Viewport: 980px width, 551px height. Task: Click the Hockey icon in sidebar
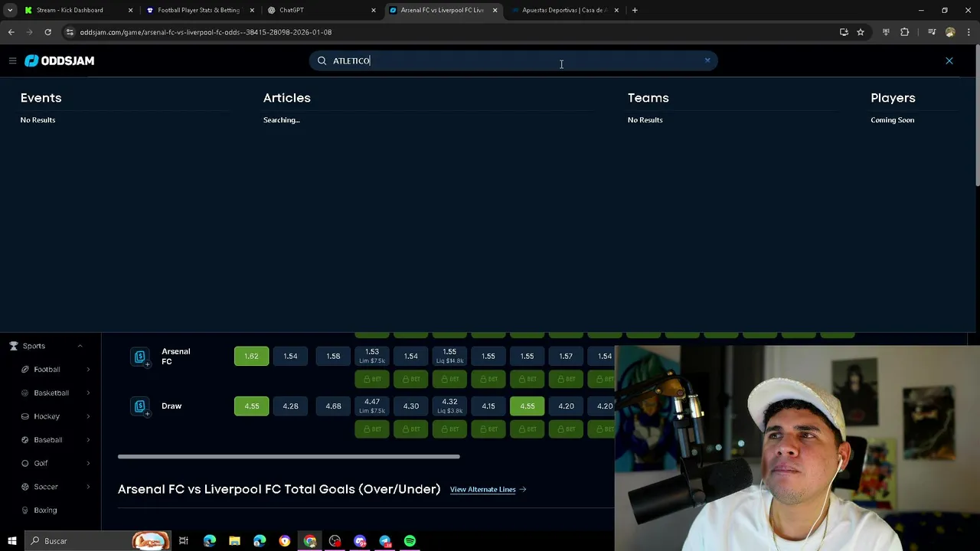pos(24,416)
